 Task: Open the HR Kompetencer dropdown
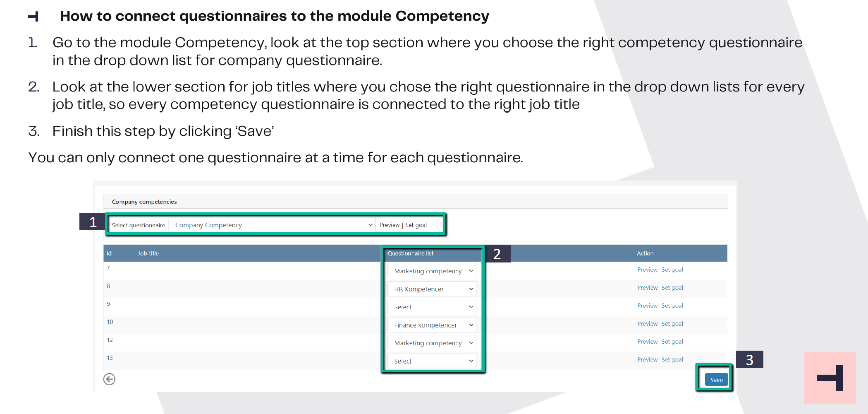(432, 289)
